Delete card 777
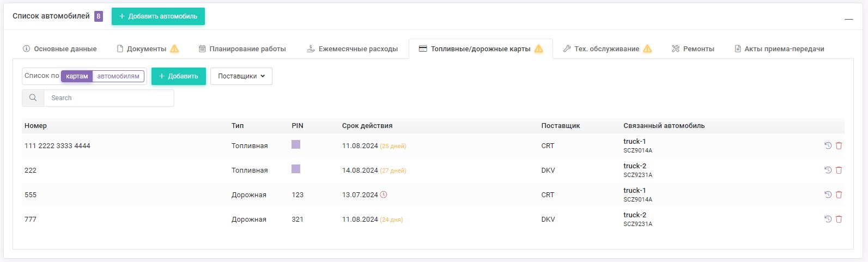 click(839, 219)
